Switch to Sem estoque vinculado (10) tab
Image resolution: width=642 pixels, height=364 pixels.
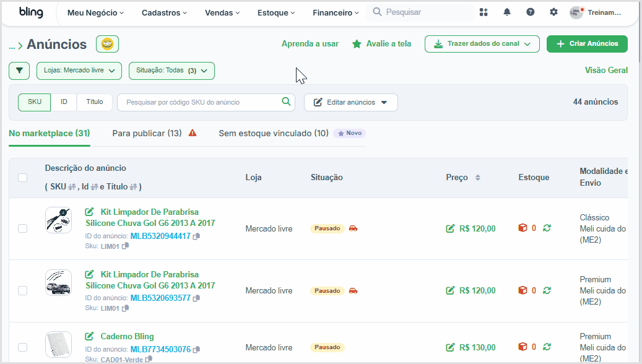(274, 134)
